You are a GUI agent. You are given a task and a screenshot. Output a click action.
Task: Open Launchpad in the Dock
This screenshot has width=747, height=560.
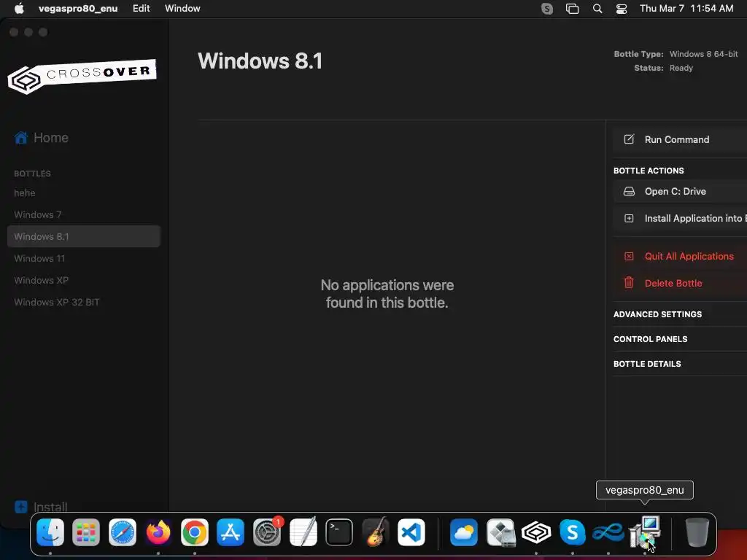[x=86, y=532]
